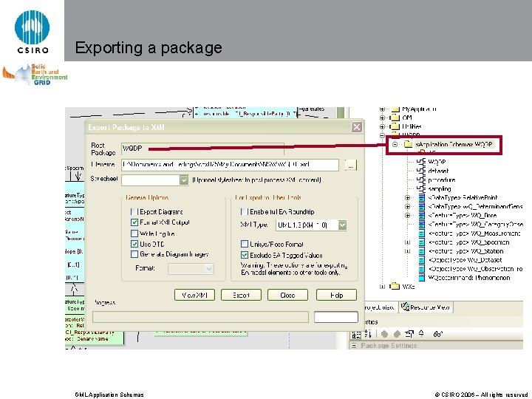Click the WXs package folder icon
The image size is (532, 399).
tap(395, 286)
